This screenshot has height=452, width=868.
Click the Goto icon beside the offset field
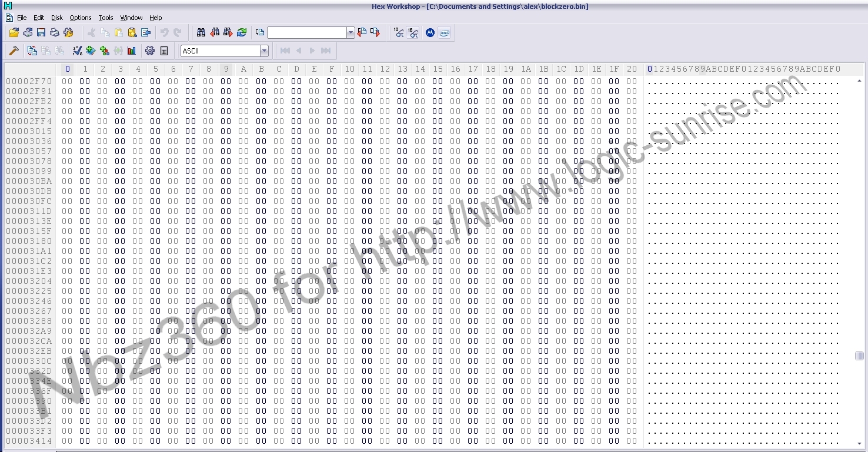(260, 32)
